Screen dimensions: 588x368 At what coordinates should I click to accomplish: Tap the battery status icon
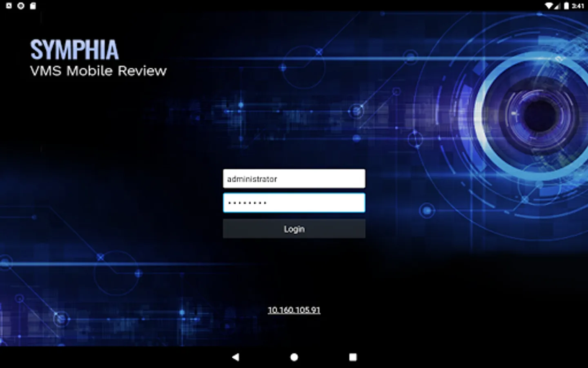coord(566,6)
